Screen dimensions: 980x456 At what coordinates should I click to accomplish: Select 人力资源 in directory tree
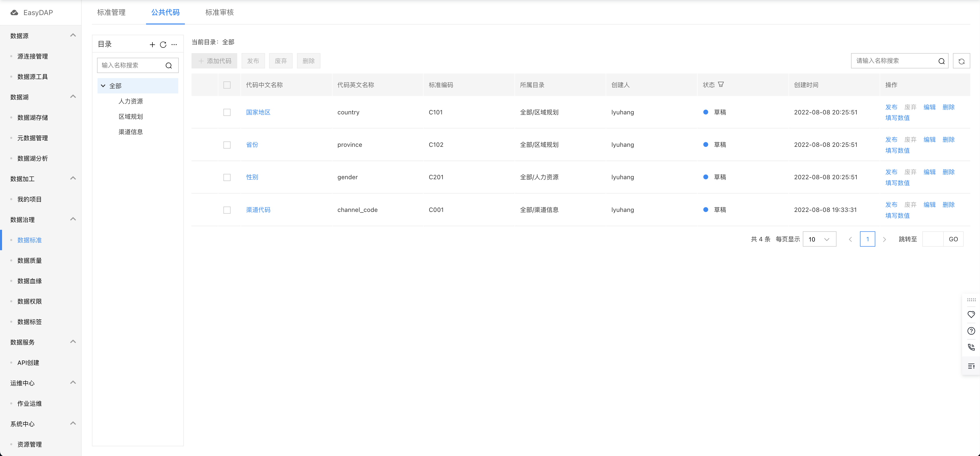[x=131, y=102]
